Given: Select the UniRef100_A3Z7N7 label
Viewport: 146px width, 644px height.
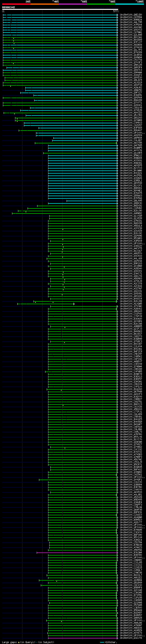Looking at the screenshot, I should pyautogui.click(x=131, y=289).
